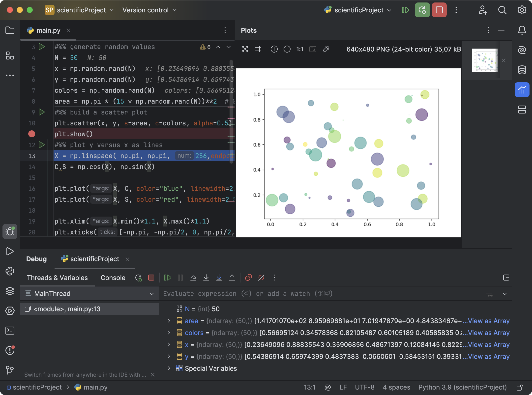Run the 'plot y versus x' cell from the gutter

click(x=42, y=145)
